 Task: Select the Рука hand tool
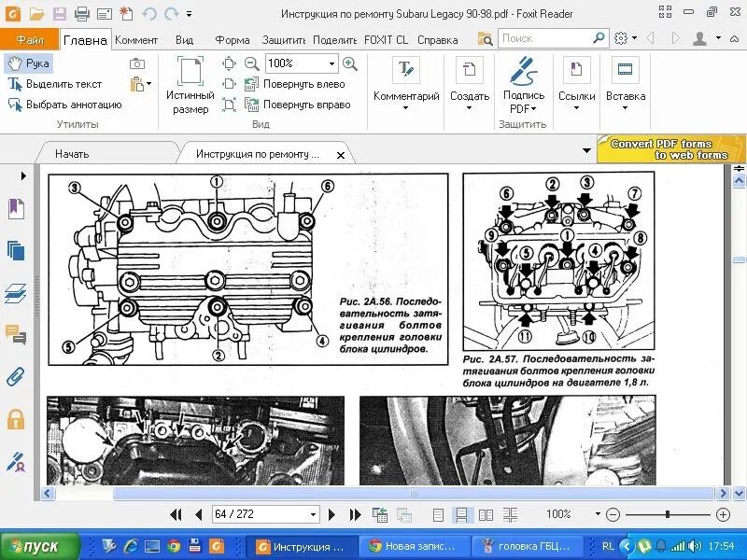click(29, 63)
